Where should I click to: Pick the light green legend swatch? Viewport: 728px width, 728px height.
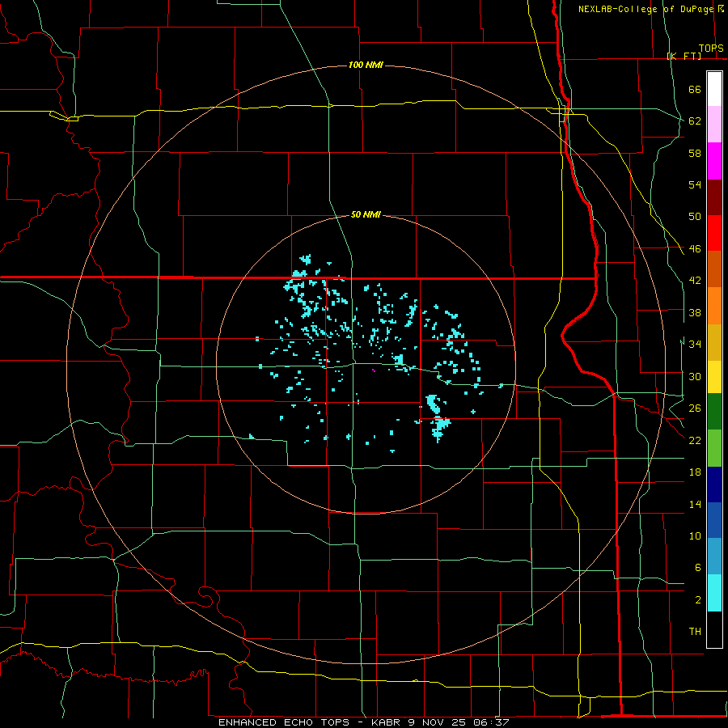coord(714,447)
